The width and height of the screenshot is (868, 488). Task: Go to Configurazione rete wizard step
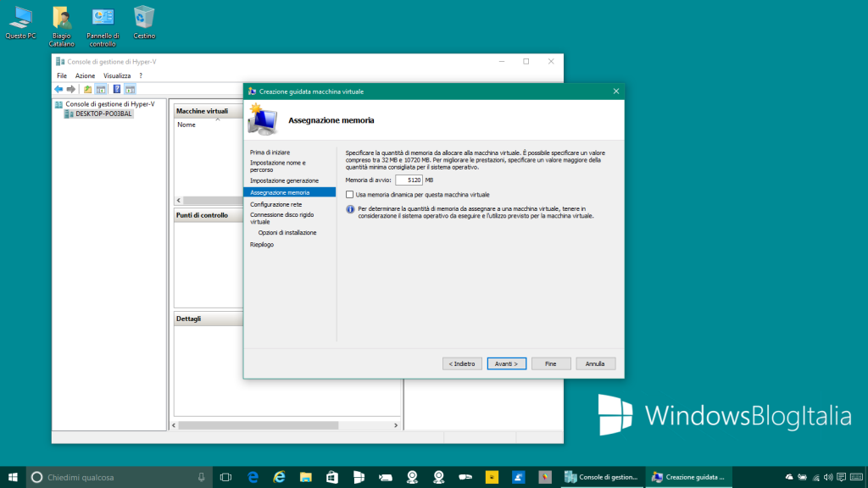coord(275,204)
